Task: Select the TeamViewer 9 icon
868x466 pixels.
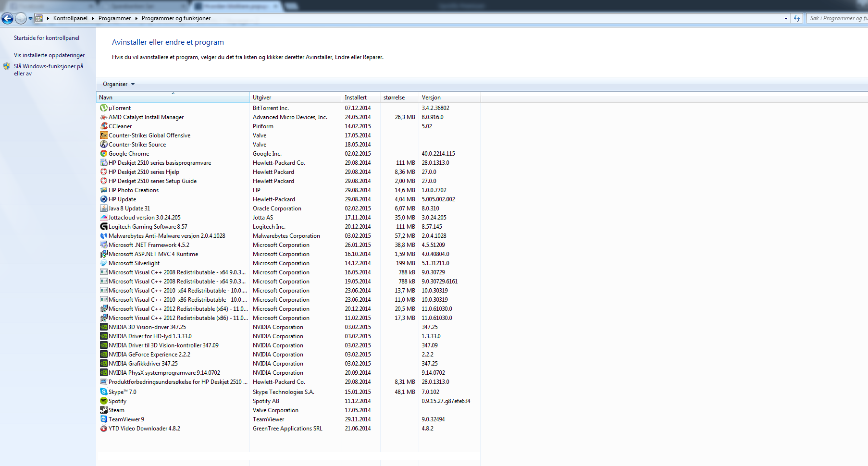Action: [103, 419]
